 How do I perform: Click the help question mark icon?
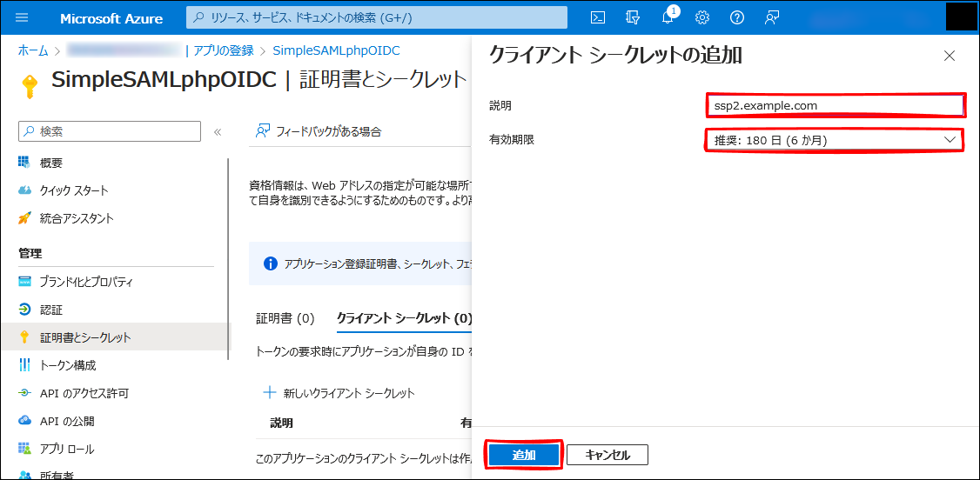pyautogui.click(x=737, y=17)
